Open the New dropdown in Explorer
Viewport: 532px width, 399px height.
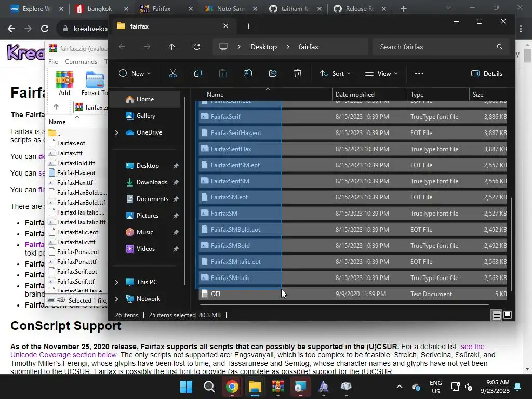135,73
